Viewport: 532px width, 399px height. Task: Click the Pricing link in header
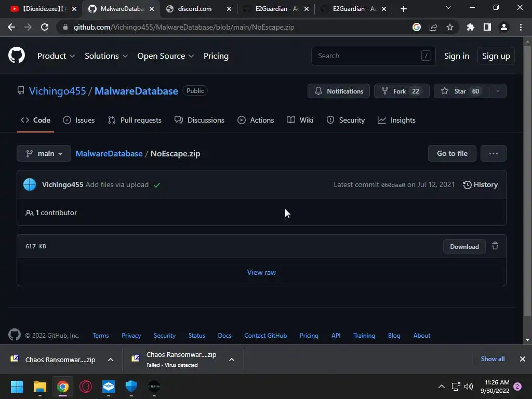(x=216, y=56)
